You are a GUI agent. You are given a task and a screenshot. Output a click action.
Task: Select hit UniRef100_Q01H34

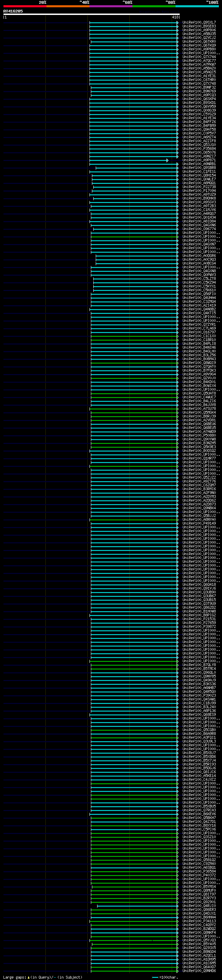(x=199, y=218)
